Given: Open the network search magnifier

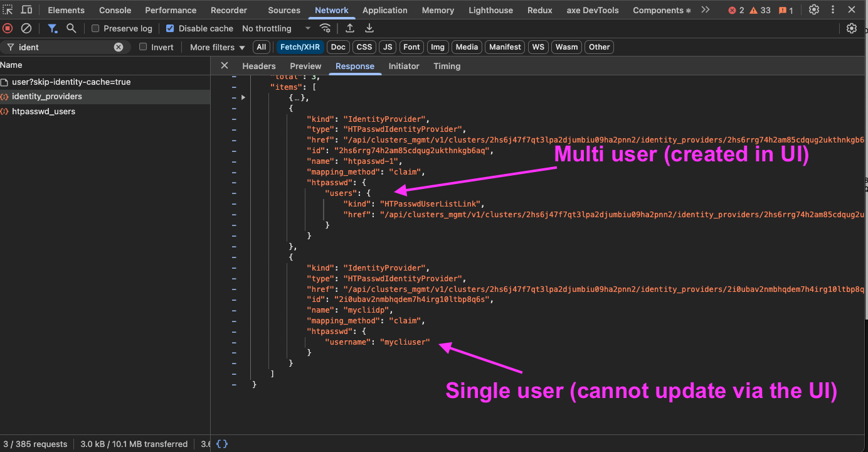Looking at the screenshot, I should pyautogui.click(x=71, y=28).
